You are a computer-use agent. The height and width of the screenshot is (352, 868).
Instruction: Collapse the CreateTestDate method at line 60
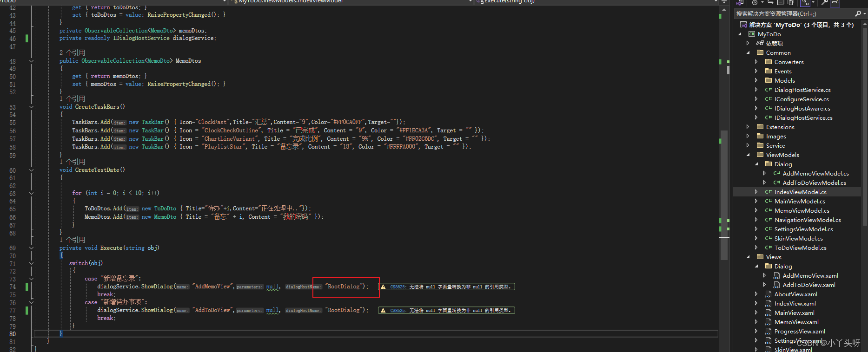[x=31, y=170]
